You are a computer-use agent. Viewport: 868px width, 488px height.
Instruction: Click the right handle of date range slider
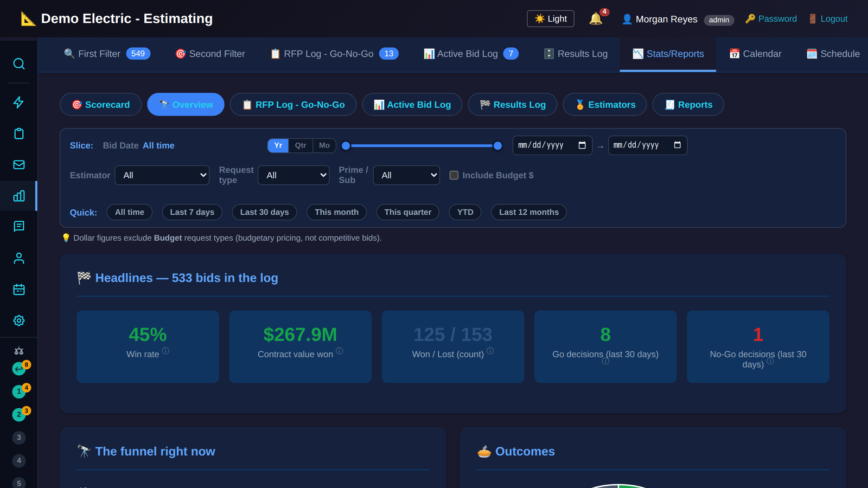(x=497, y=145)
